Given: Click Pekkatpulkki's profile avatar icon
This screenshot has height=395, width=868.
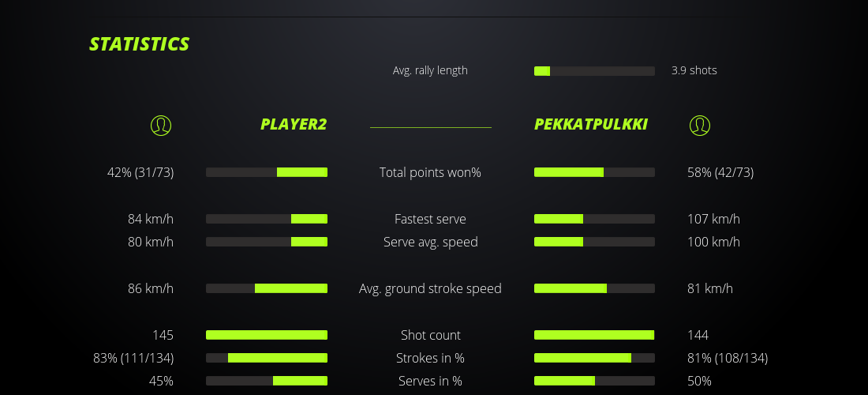Looking at the screenshot, I should [699, 126].
